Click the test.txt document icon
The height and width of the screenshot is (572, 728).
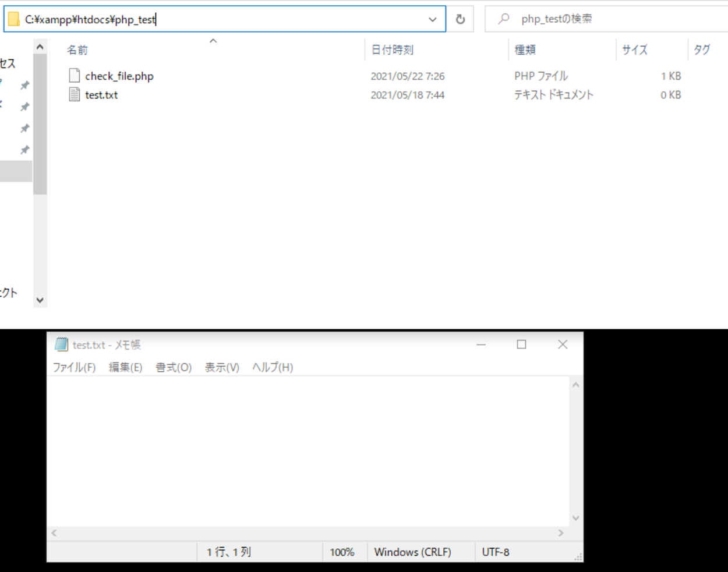point(74,94)
